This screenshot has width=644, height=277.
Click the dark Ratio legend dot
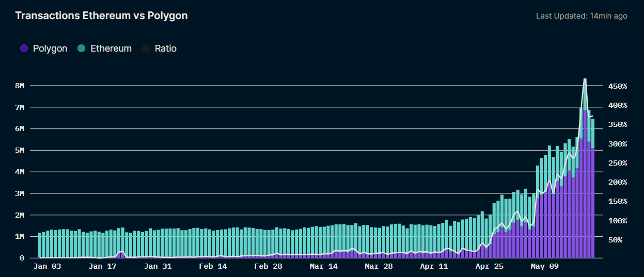(x=146, y=48)
